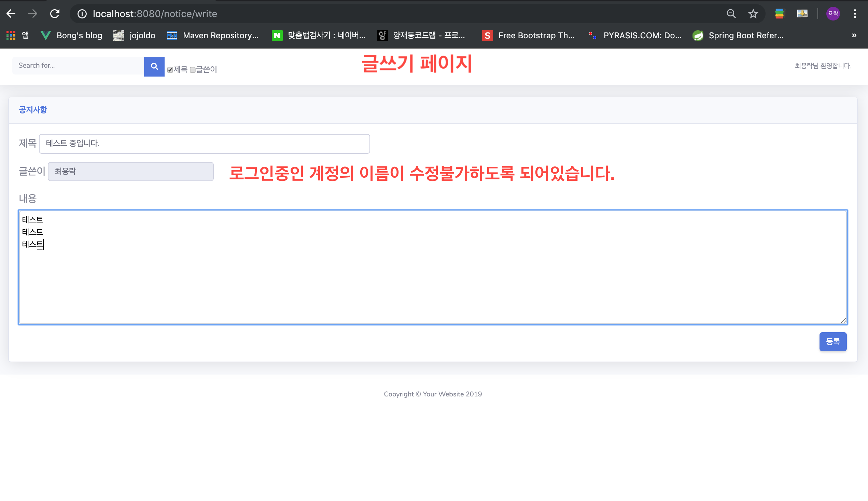
Task: Expand the hidden bookmarks chevron
Action: point(854,36)
